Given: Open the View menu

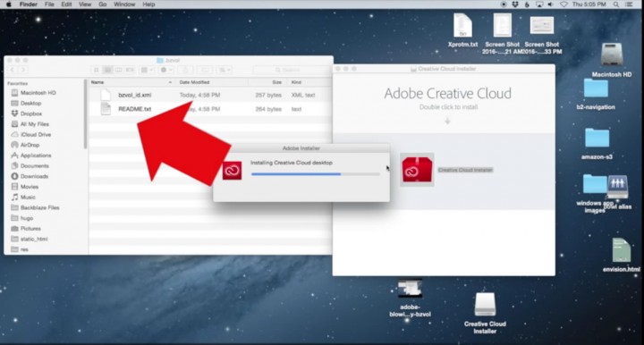Looking at the screenshot, I should pos(85,4).
